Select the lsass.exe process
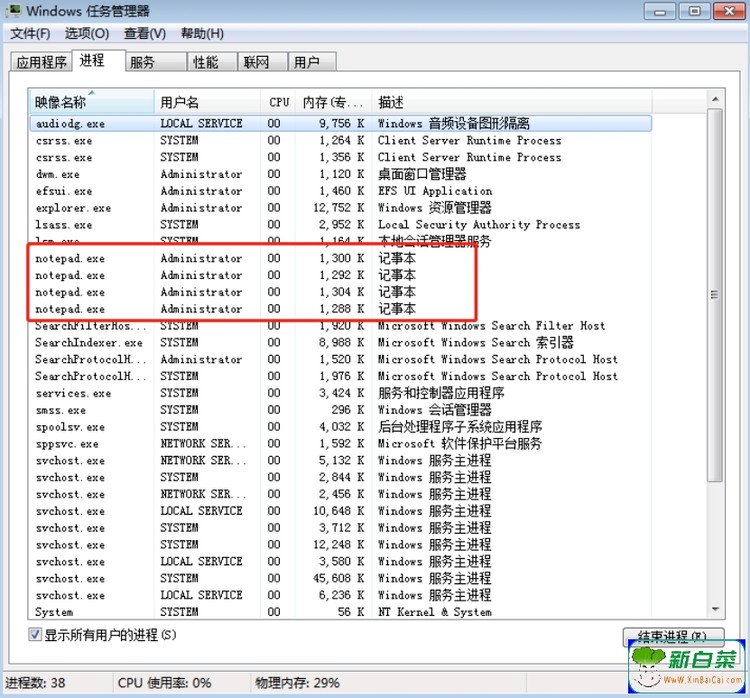 tap(341, 224)
